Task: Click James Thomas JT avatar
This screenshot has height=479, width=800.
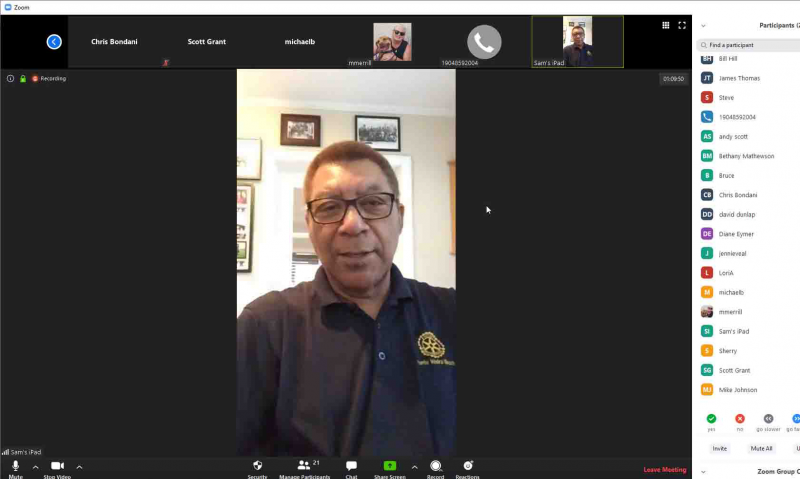Action: pos(707,78)
